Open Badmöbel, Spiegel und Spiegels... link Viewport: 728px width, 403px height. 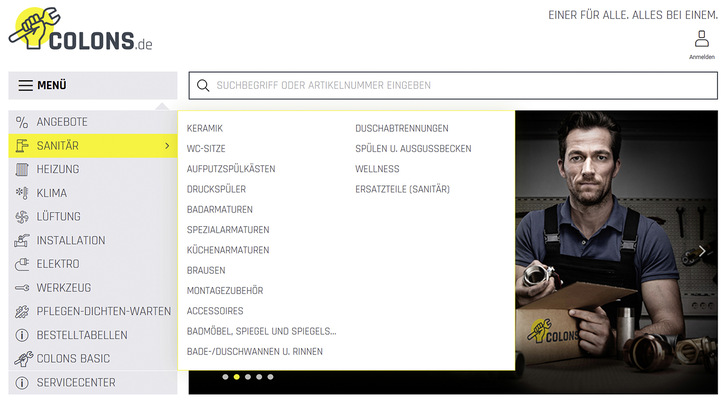[x=261, y=332]
